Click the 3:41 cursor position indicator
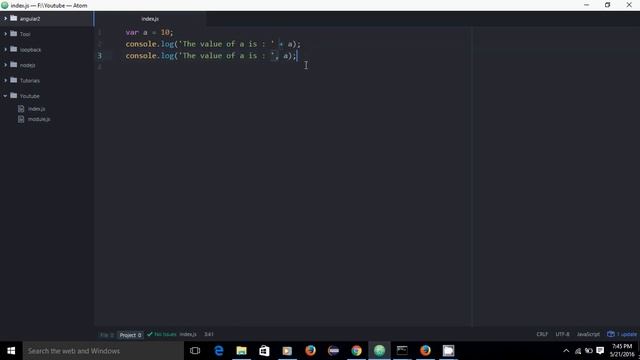This screenshot has height=360, width=640. tap(209, 334)
